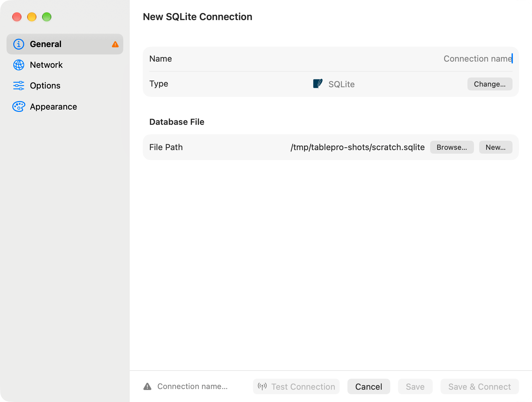Screen dimensions: 532x402
Task: Click the Network globe icon
Action: click(x=18, y=65)
